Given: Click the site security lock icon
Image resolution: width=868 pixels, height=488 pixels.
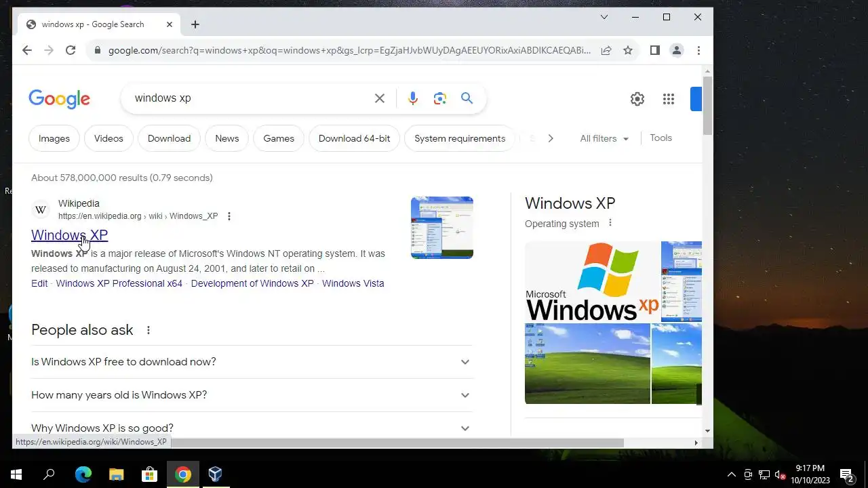Looking at the screenshot, I should [x=98, y=50].
